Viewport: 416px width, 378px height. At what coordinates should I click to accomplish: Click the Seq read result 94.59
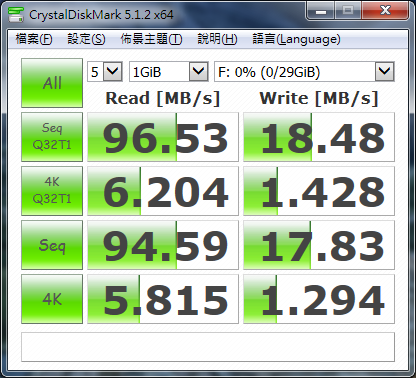163,245
